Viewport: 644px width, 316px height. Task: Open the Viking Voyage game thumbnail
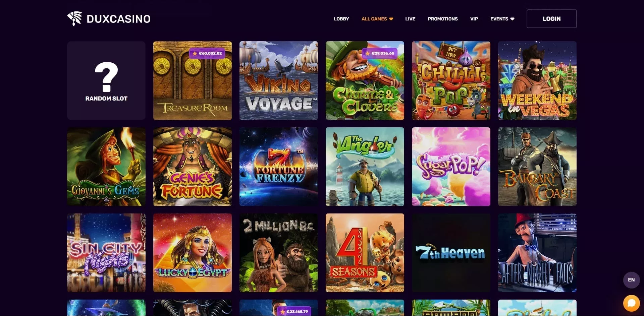pyautogui.click(x=278, y=80)
